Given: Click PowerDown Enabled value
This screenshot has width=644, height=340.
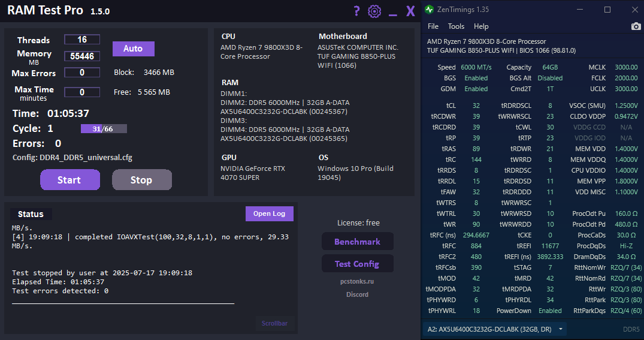Looking at the screenshot, I should (x=550, y=311).
